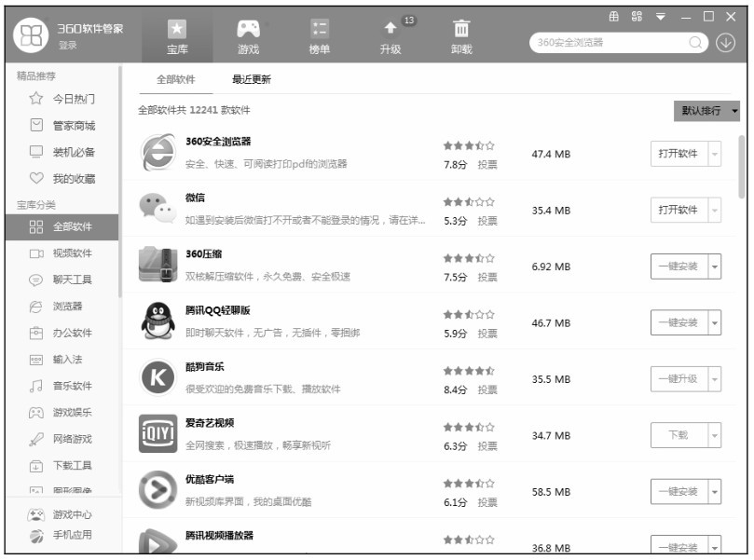Select 今日热门 star icon in sidebar

(x=36, y=99)
